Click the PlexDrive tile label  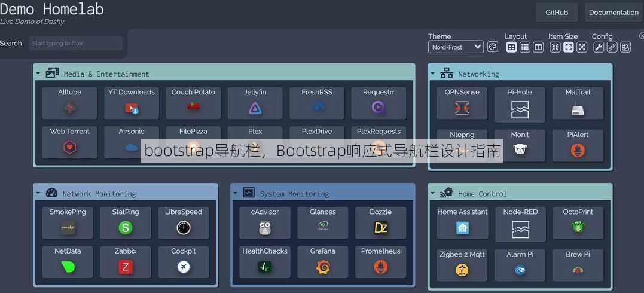pos(317,132)
